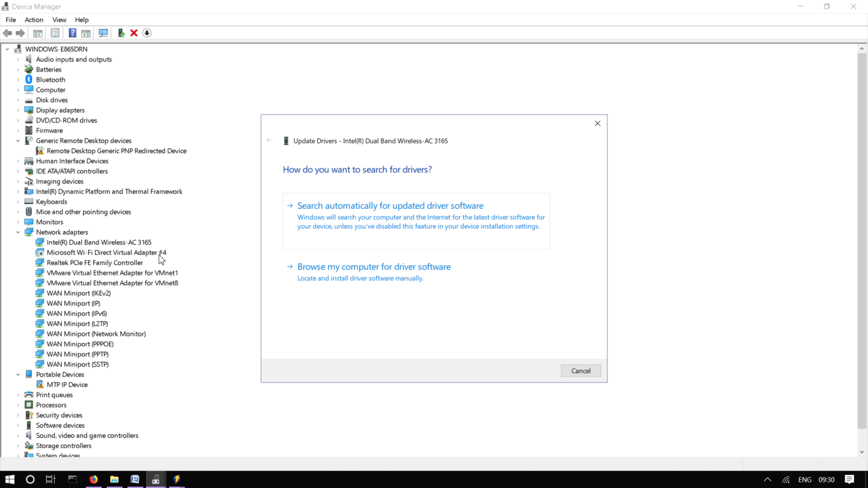Select Intel(R) Dual Band Wireless-AC 3165
Screen dimensions: 868x488
tap(98, 242)
